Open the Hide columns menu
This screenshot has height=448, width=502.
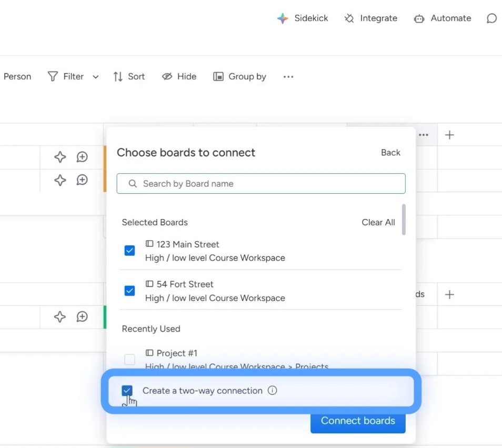(x=179, y=77)
